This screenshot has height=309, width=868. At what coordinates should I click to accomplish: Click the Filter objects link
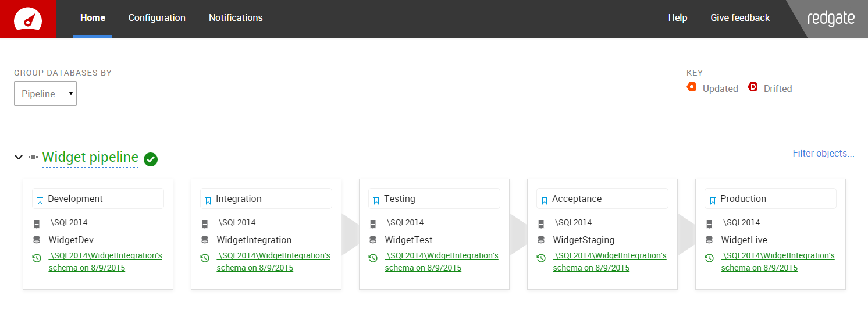pos(823,154)
